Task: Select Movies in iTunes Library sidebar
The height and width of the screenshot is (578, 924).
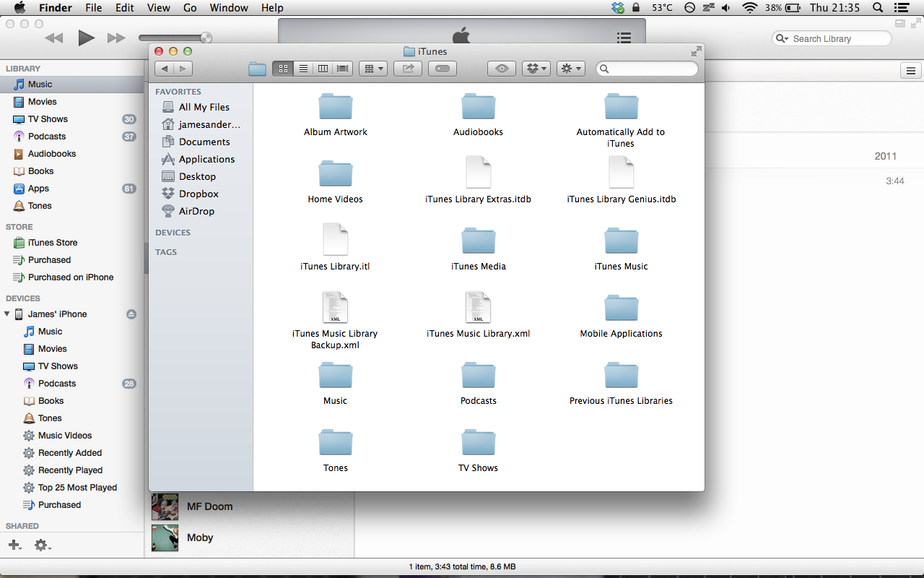Action: (72, 102)
